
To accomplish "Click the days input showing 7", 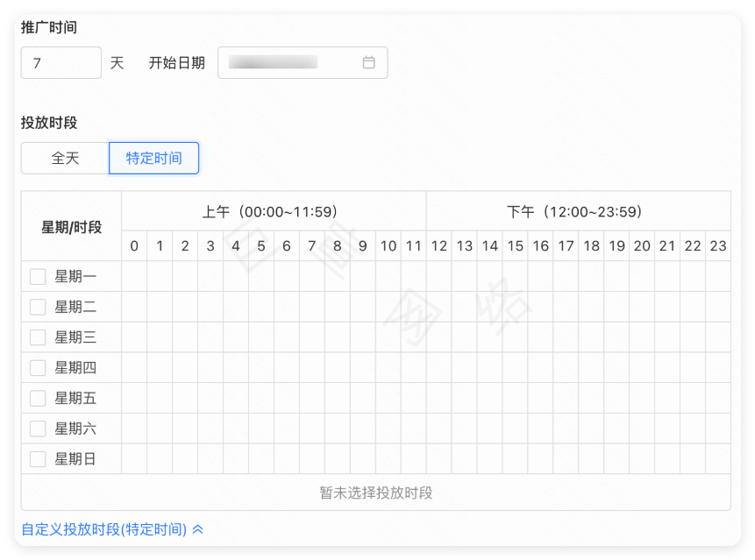I will [61, 62].
